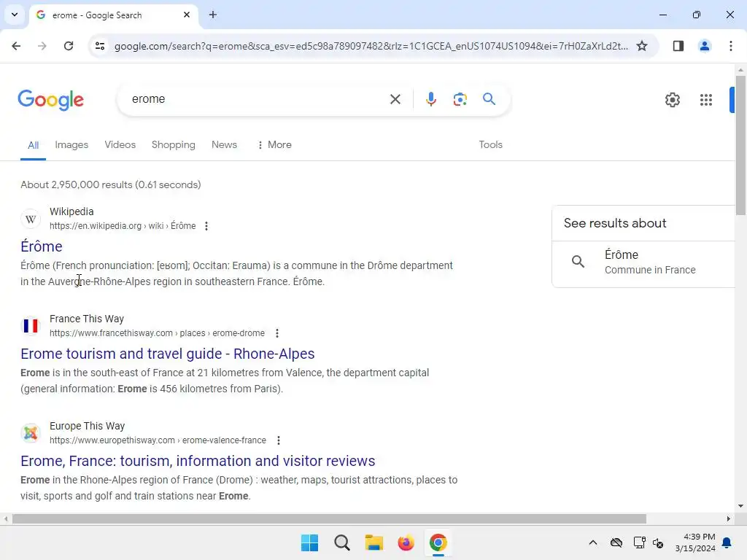Click the cloud sync tray icon
The height and width of the screenshot is (560, 747).
[x=616, y=542]
